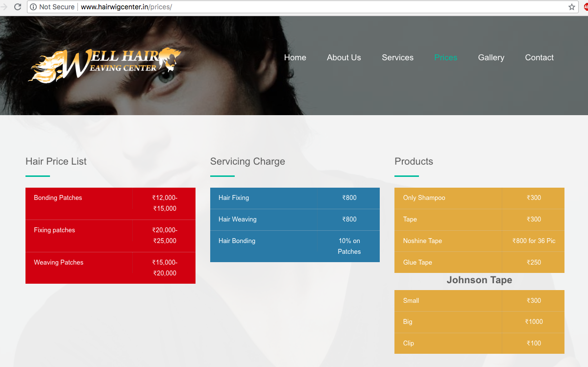Screen dimensions: 588x367
Task: Select the Fixing patches row label
Action: (54, 230)
